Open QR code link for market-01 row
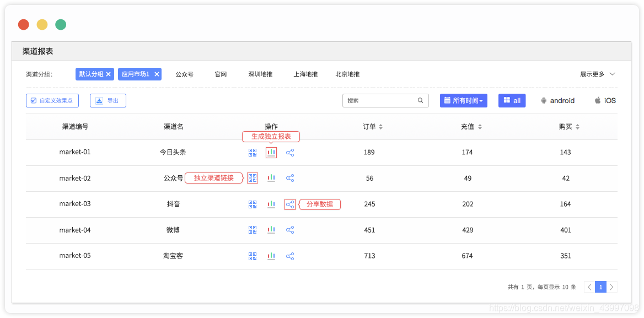Viewport: 644px width, 318px height. click(253, 153)
